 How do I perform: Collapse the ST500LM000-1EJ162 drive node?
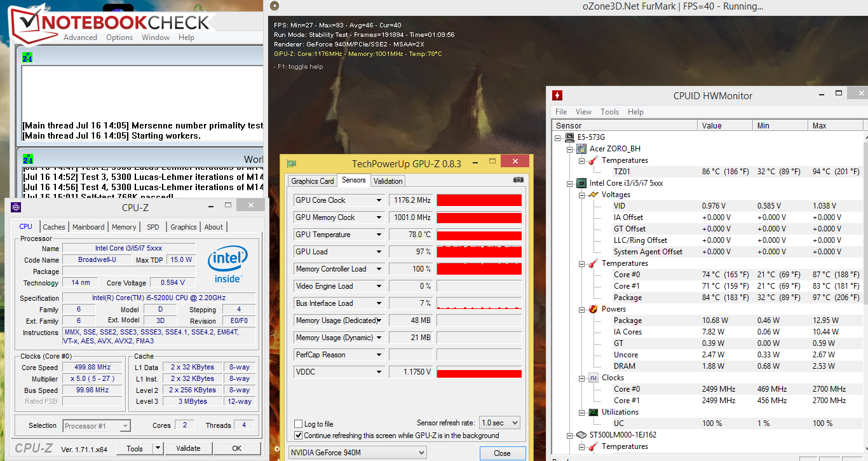[x=570, y=435]
